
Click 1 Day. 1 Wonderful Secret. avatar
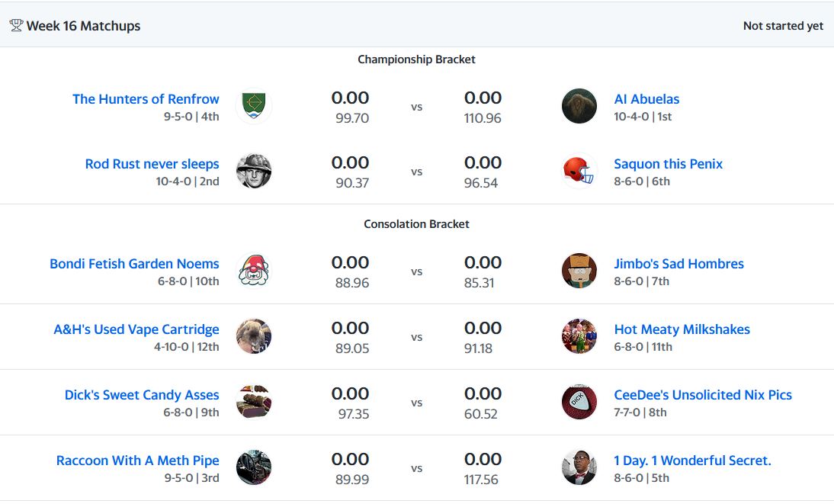pos(579,467)
